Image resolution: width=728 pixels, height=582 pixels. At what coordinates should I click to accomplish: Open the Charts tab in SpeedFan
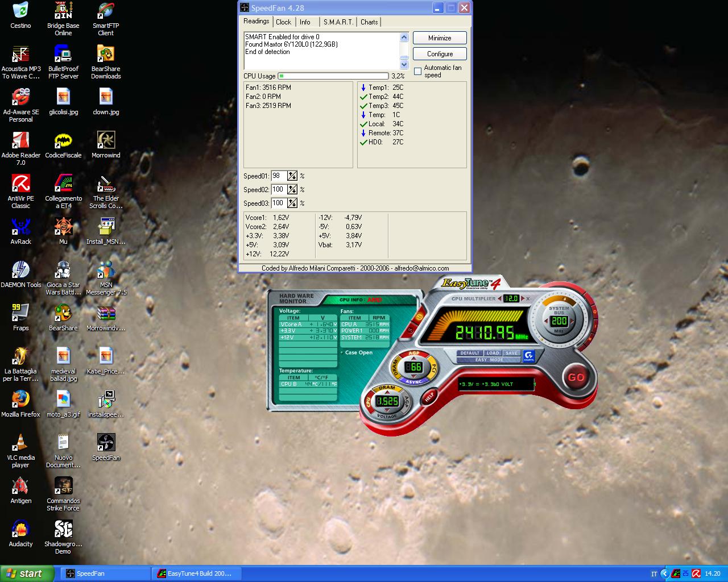[x=369, y=22]
